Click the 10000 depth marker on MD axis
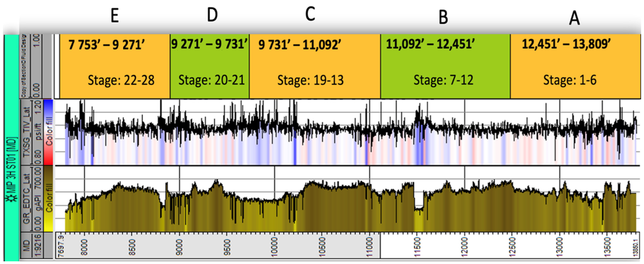The width and height of the screenshot is (644, 264). [274, 247]
